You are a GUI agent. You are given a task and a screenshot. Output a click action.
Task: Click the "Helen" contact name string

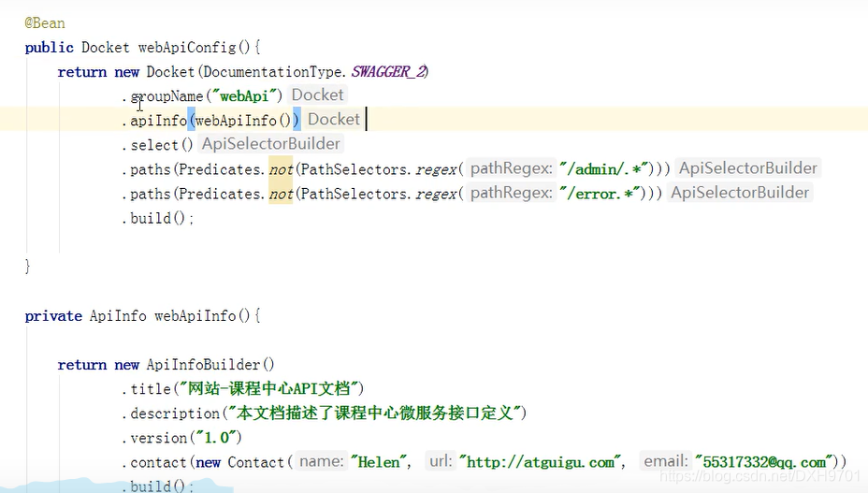pyautogui.click(x=379, y=462)
